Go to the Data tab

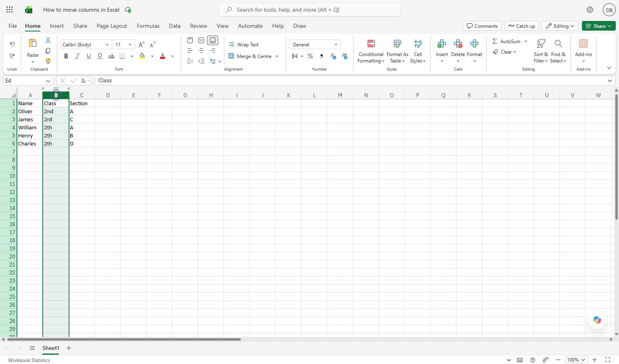175,26
